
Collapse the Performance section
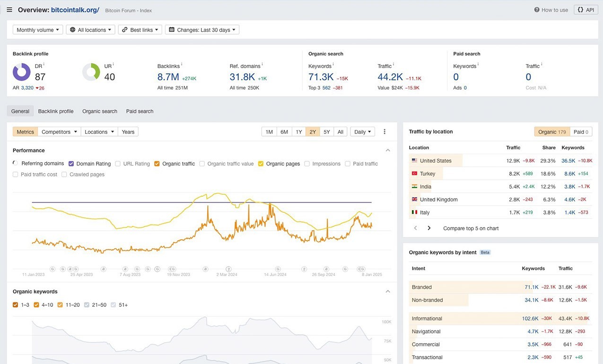coord(388,150)
